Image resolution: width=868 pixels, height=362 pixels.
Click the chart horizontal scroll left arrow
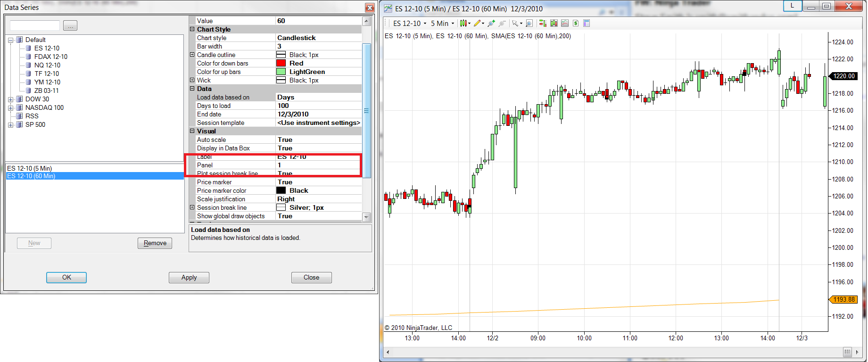pos(388,352)
